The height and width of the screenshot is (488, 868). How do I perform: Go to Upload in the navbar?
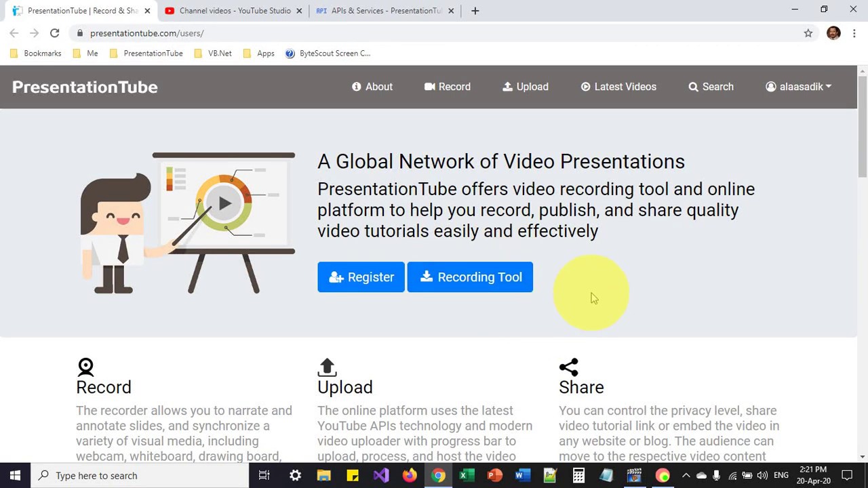(526, 87)
